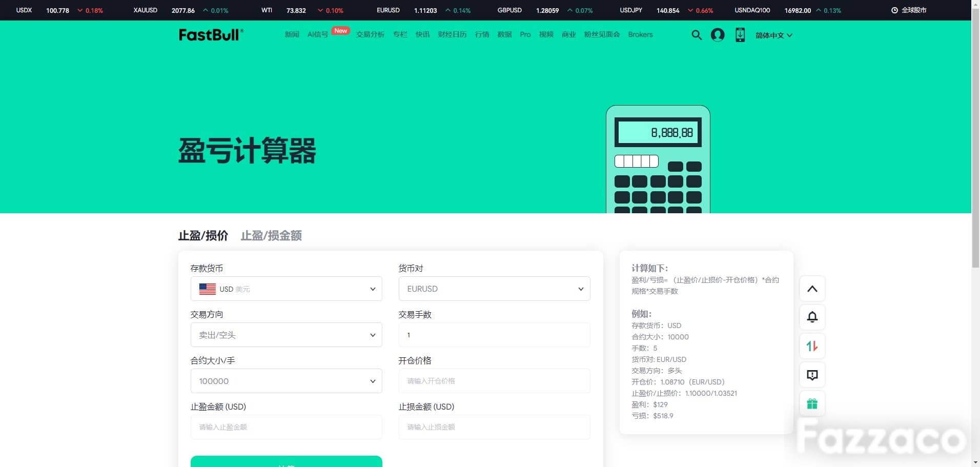This screenshot has height=467, width=980.
Task: Click the WTI ticker quote
Action: coord(302,10)
